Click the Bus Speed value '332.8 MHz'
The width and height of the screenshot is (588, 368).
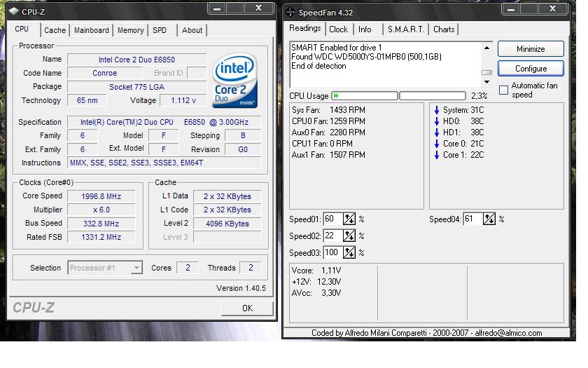101,224
